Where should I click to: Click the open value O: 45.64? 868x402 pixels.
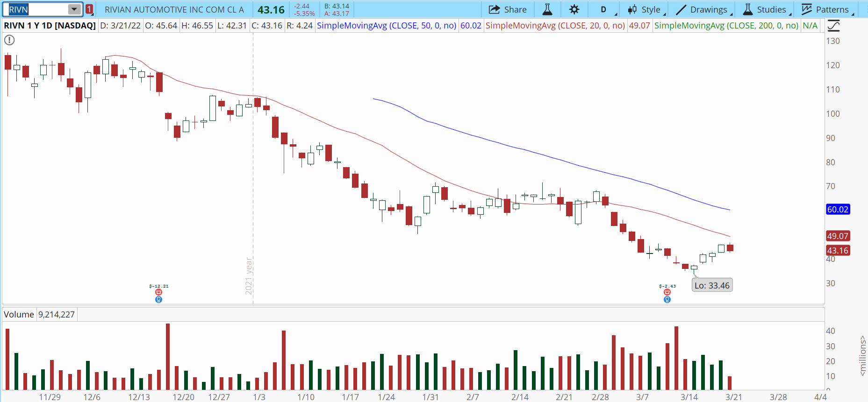coord(161,26)
